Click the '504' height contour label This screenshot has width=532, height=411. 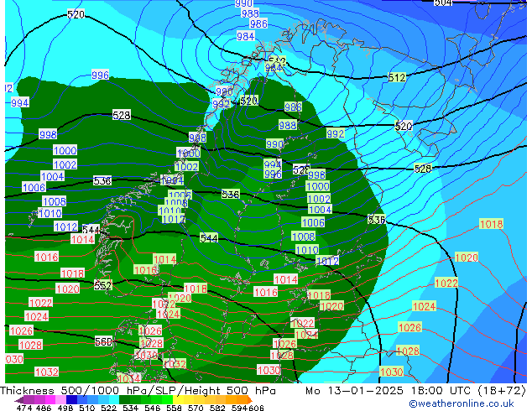tap(443, 3)
